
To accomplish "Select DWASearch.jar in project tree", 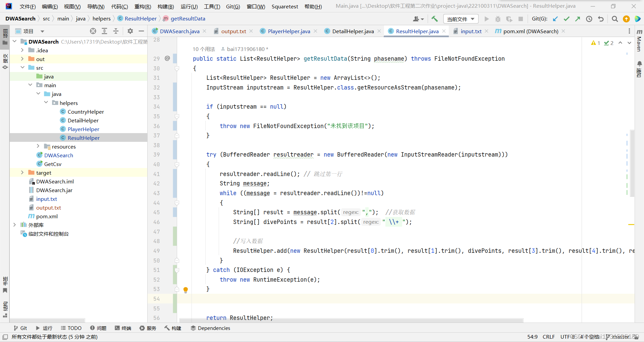I will (54, 190).
